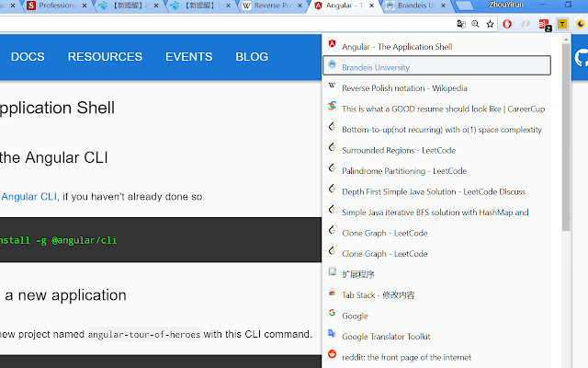This screenshot has width=588, height=368.
Task: Switch to the Profession tab
Action: pos(56,6)
